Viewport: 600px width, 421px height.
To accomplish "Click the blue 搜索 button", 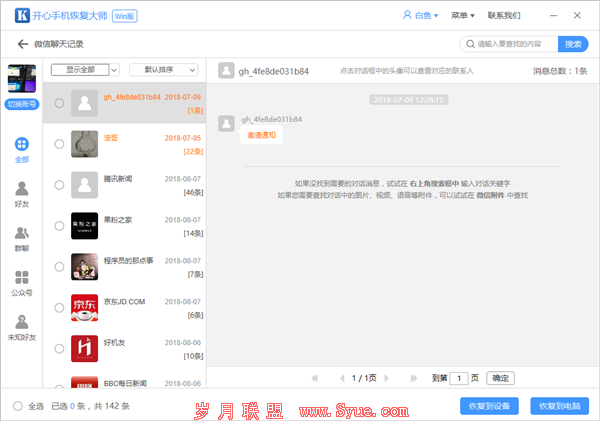I will click(573, 44).
